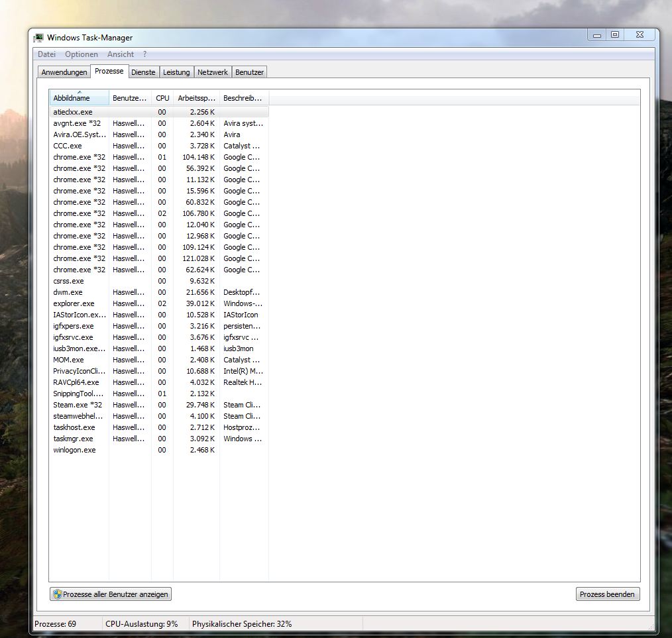Select chrome.exe using 15.596 K memory
The width and height of the screenshot is (672, 638).
(x=159, y=191)
